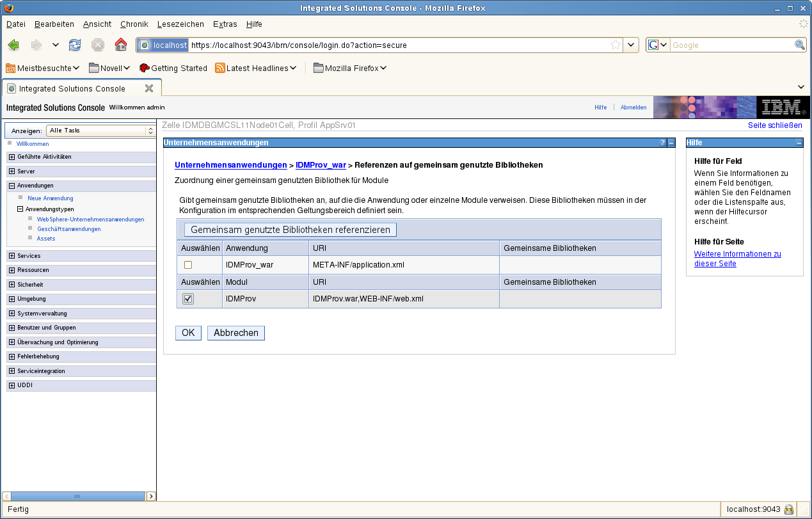Click the browser Forward arrow

click(36, 45)
